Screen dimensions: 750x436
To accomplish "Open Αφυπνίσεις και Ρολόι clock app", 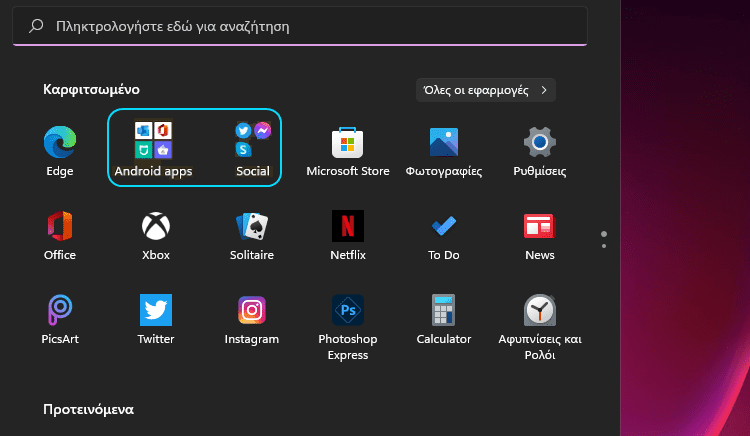I will point(540,310).
